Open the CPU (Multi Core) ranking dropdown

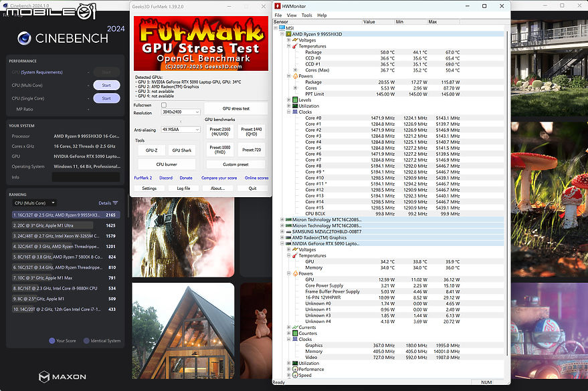(x=35, y=203)
